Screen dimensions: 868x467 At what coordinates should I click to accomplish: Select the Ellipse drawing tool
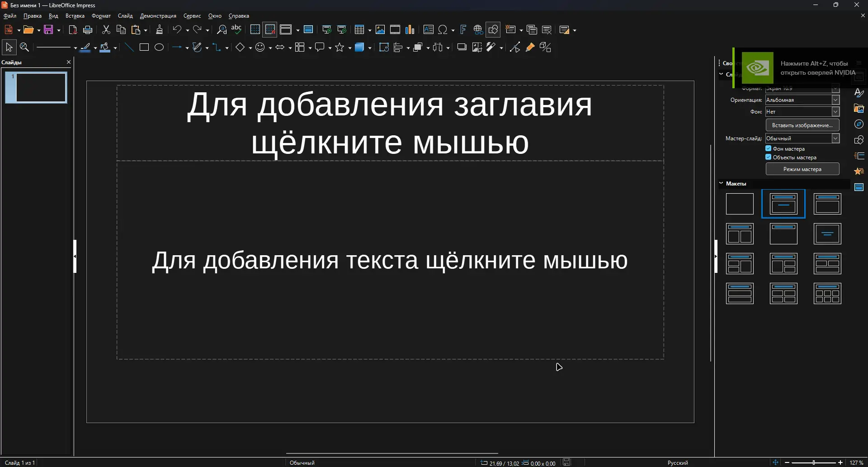(x=159, y=47)
